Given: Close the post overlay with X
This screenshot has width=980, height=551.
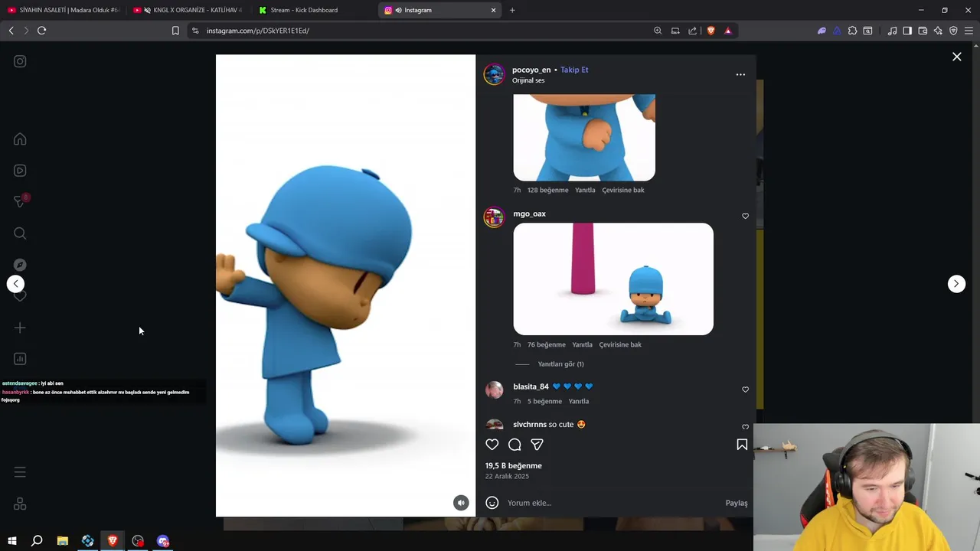Looking at the screenshot, I should click(956, 57).
